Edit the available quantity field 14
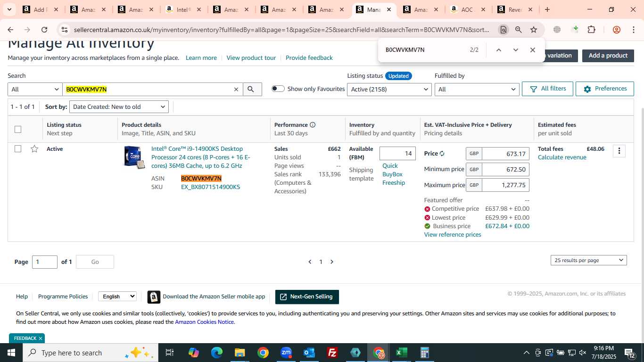Image resolution: width=644 pixels, height=362 pixels. point(397,154)
